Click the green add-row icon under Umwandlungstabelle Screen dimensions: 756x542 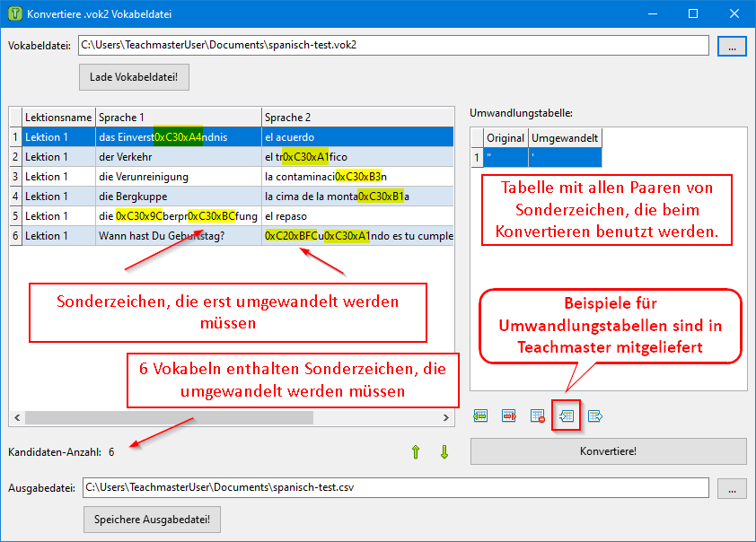point(481,415)
